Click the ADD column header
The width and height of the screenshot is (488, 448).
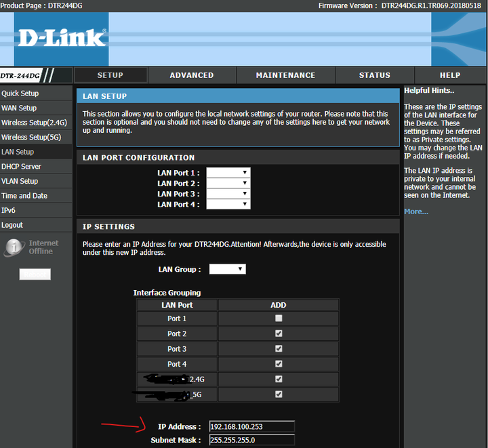(x=279, y=305)
